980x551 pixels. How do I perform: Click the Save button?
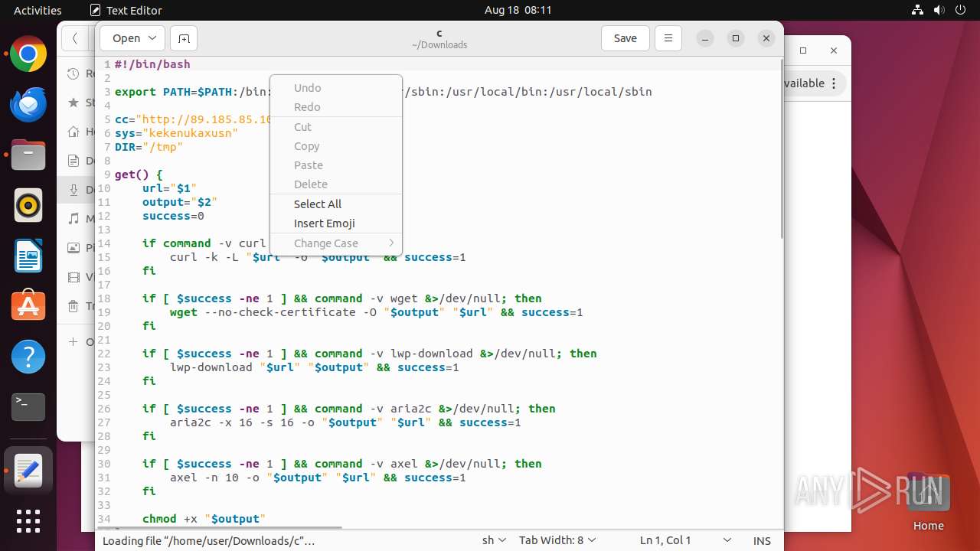[x=625, y=38]
